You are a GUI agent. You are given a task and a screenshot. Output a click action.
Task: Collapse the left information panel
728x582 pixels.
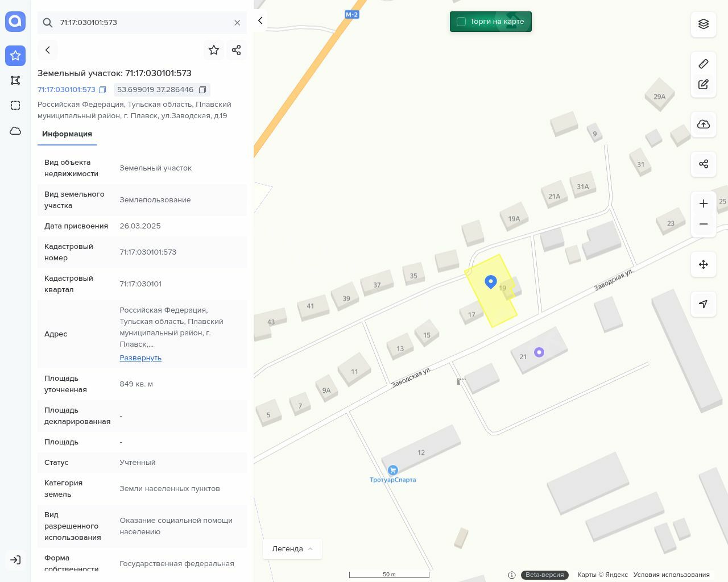(260, 20)
